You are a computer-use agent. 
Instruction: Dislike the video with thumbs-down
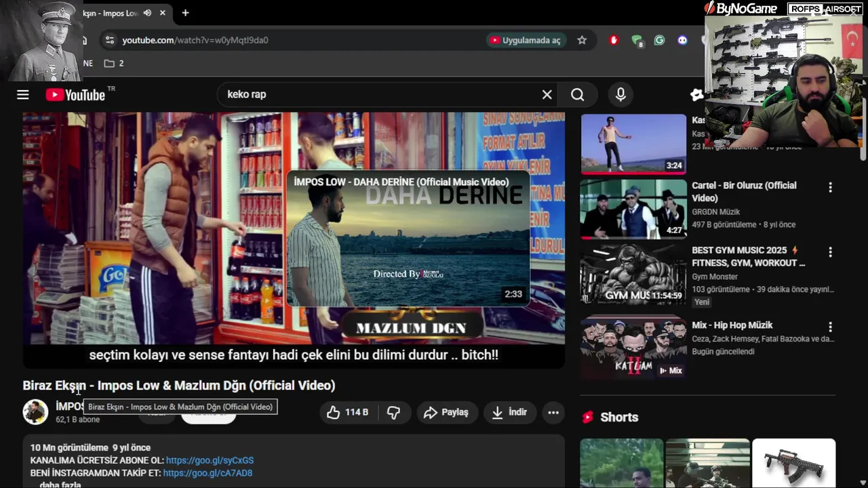[x=394, y=412]
